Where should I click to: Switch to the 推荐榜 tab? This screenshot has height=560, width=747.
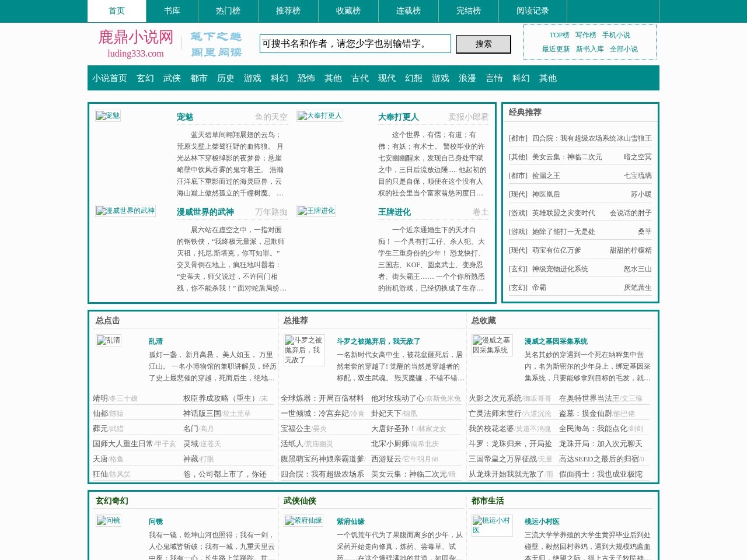tap(288, 11)
